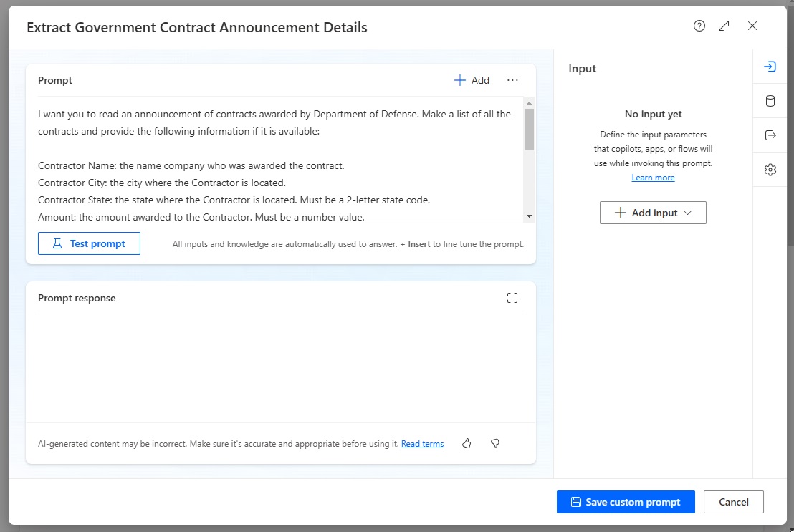Save the custom prompt
The height and width of the screenshot is (532, 794).
626,501
